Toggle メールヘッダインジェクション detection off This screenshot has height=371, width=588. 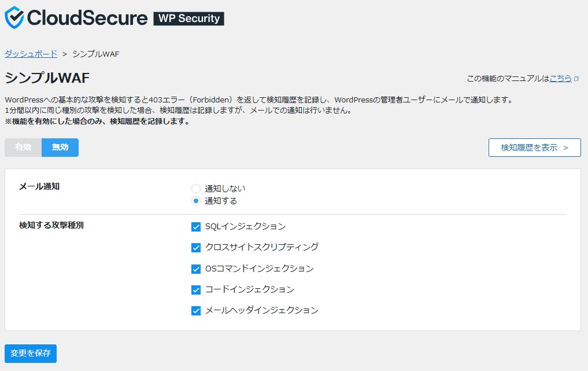coord(195,310)
